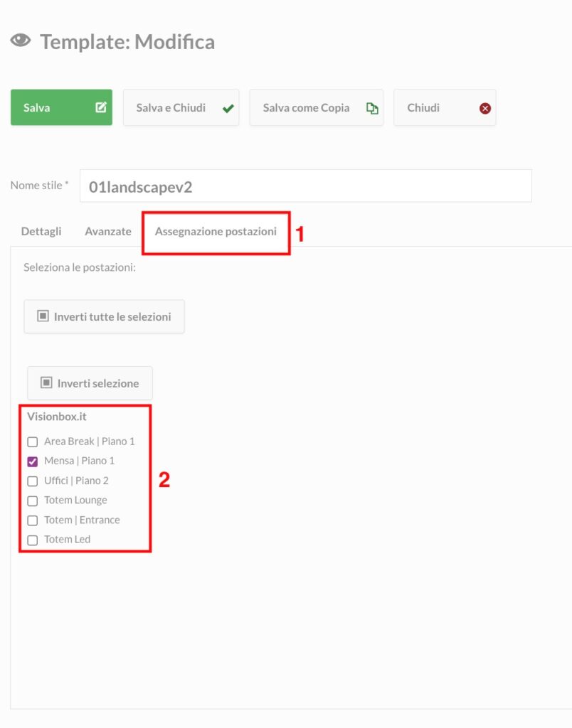Click square icon in Inverti selezione button
The height and width of the screenshot is (728, 572).
pos(46,382)
